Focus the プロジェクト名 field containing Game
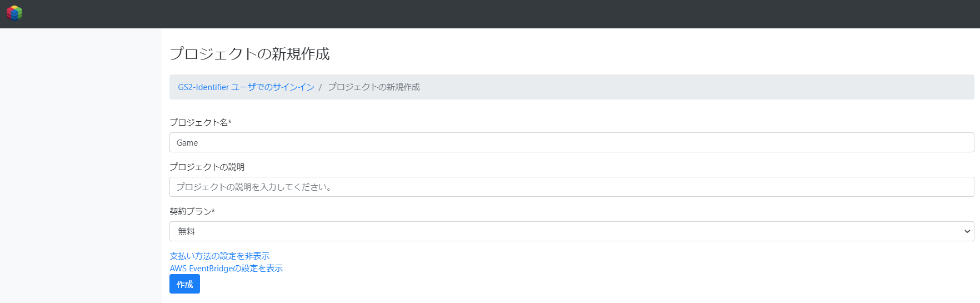 point(572,142)
